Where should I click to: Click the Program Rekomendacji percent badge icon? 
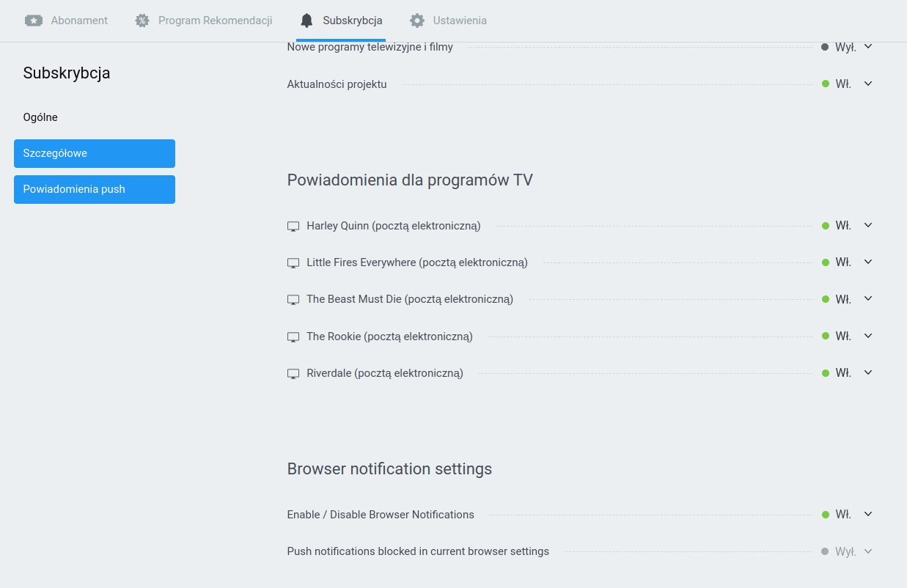tap(142, 21)
